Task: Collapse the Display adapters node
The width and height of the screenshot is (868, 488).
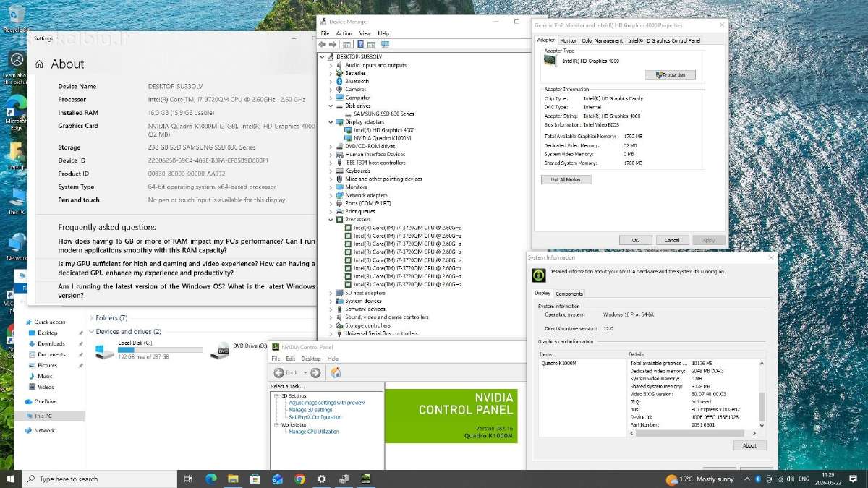Action: [x=331, y=121]
